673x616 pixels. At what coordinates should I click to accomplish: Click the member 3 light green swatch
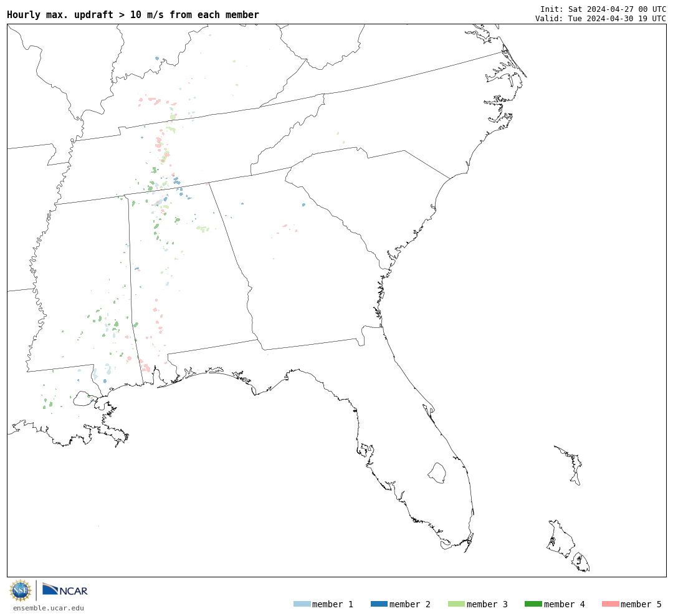[456, 604]
